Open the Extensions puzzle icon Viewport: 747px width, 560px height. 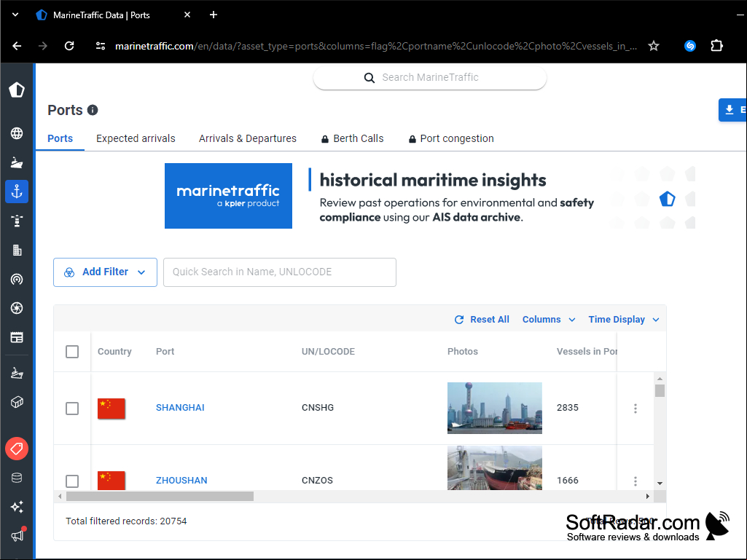coord(716,46)
